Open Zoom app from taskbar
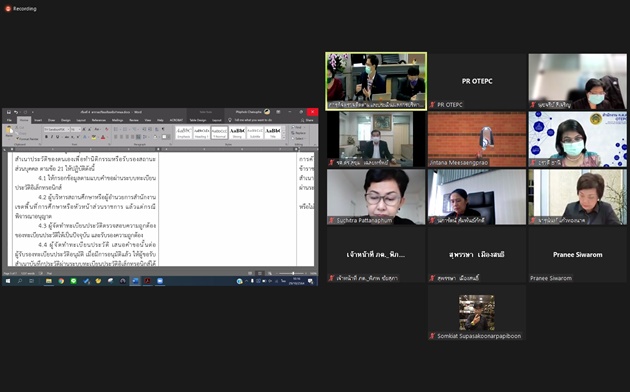Viewport: 630px width, 392px height. (160, 281)
